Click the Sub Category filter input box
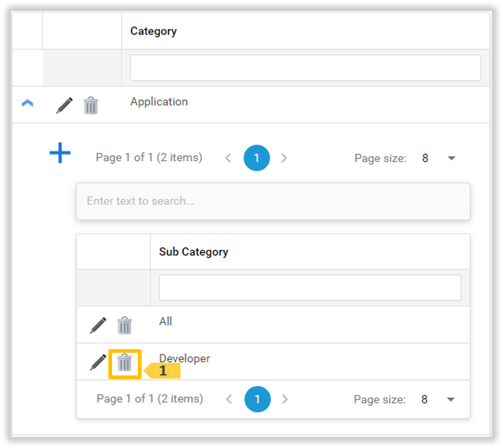Viewport: 503px width, 448px height. click(x=310, y=288)
